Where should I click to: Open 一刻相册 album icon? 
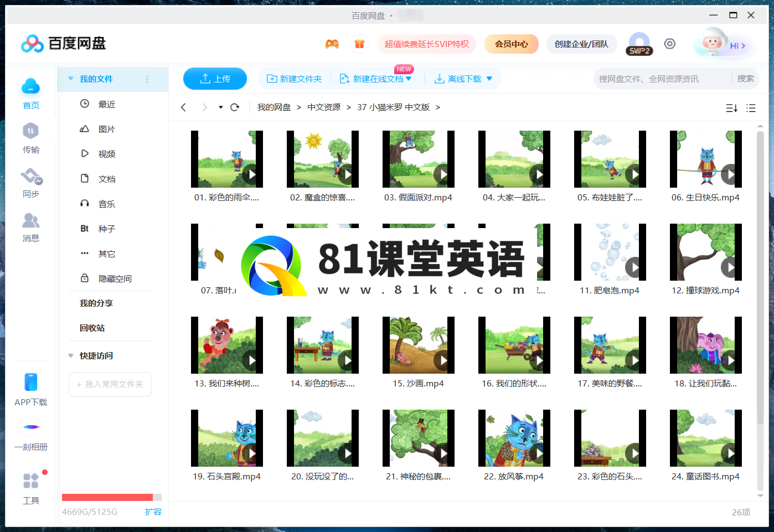(31, 427)
